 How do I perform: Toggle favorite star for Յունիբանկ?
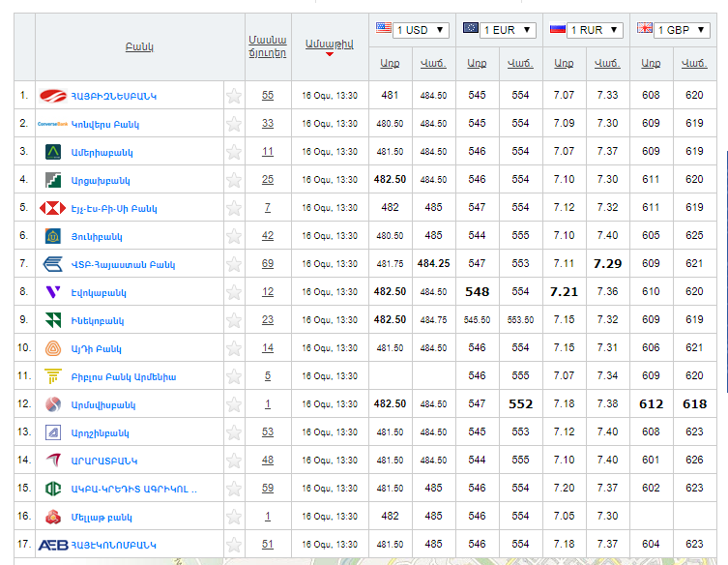234,236
